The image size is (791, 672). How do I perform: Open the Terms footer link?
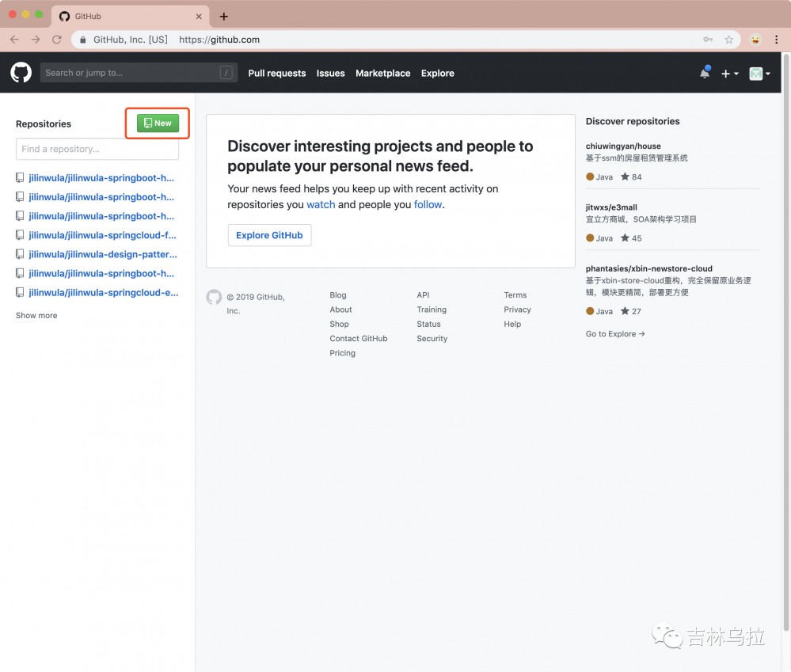pyautogui.click(x=515, y=295)
